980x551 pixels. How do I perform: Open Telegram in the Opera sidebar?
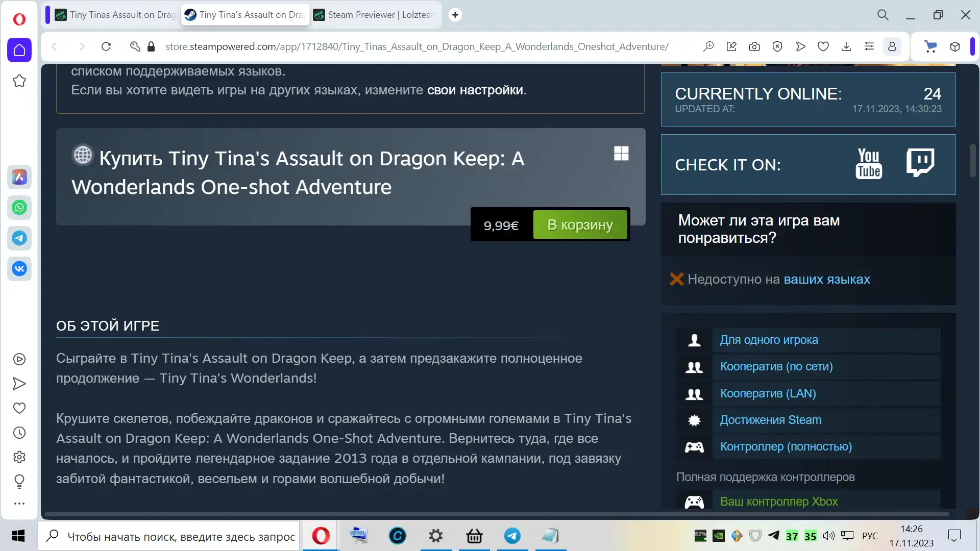[x=19, y=238]
